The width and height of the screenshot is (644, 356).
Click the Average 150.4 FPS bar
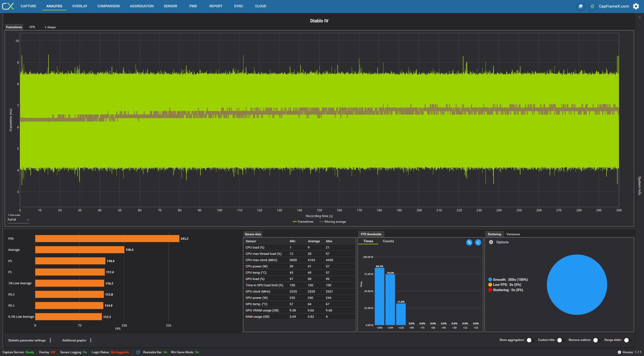pos(80,250)
